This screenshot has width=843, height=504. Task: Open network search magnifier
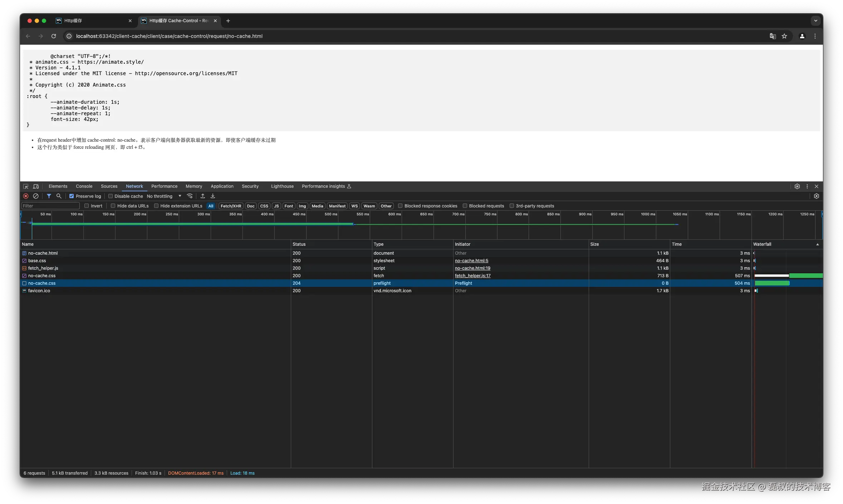click(x=59, y=196)
